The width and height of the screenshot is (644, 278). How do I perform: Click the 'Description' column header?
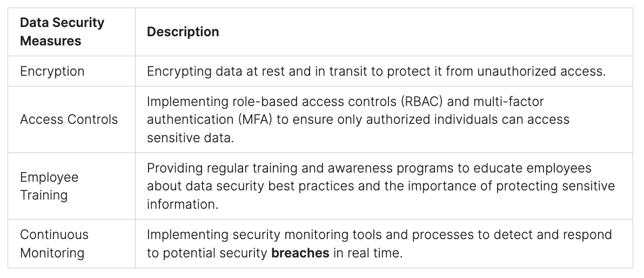(183, 31)
